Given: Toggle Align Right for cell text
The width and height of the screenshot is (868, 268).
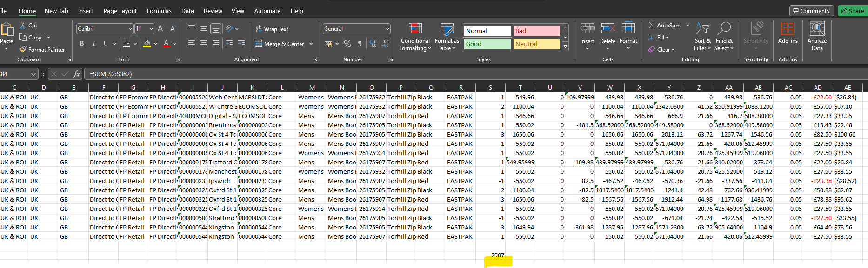Looking at the screenshot, I should (x=216, y=44).
